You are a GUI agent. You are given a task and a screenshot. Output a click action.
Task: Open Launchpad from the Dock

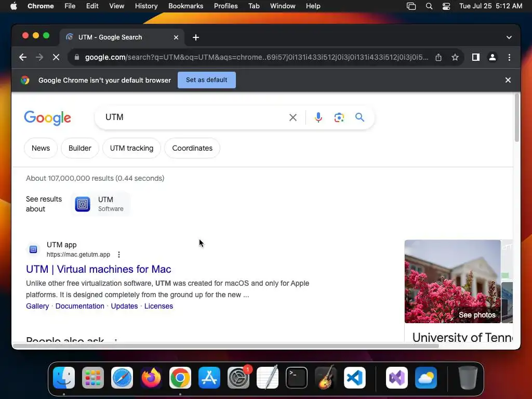point(93,378)
